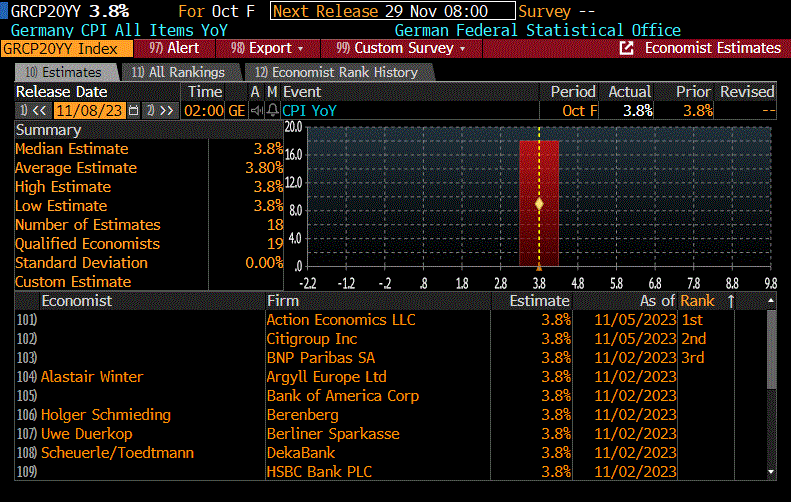Select economist Scheuerle/Toedtmann

(118, 453)
